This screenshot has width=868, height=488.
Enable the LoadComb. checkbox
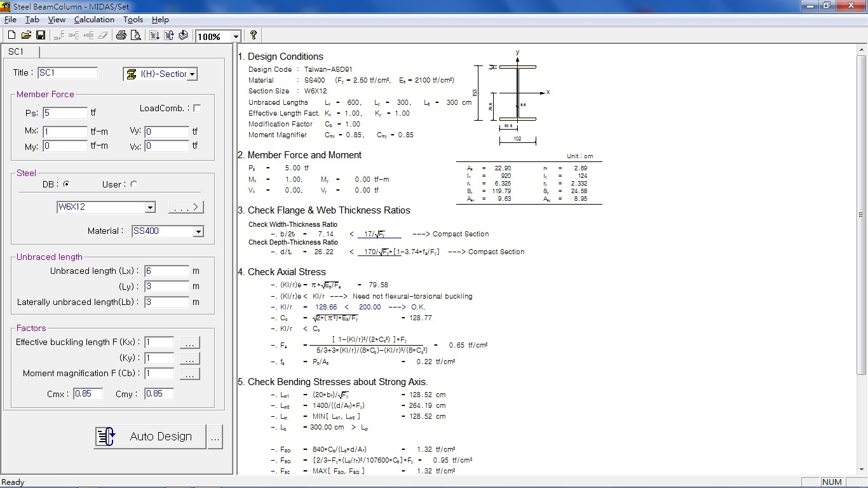point(197,108)
